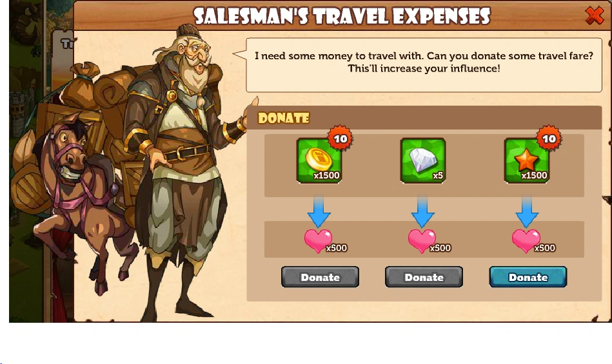The height and width of the screenshot is (364, 612).
Task: Click the Donate button under the diamond
Action: [424, 277]
